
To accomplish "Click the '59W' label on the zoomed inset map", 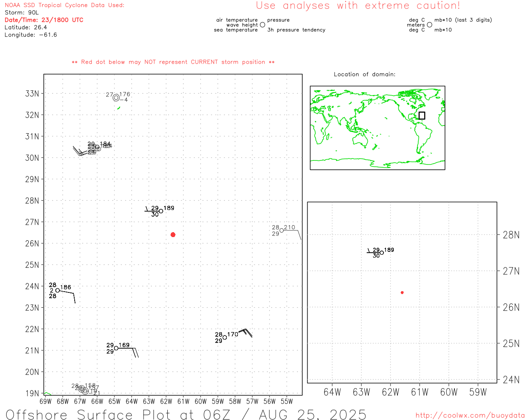I will coord(478,392).
